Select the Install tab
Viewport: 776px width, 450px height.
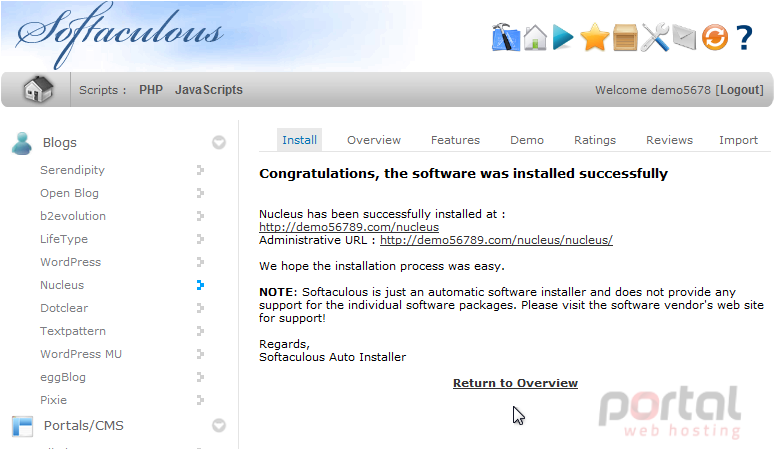299,140
